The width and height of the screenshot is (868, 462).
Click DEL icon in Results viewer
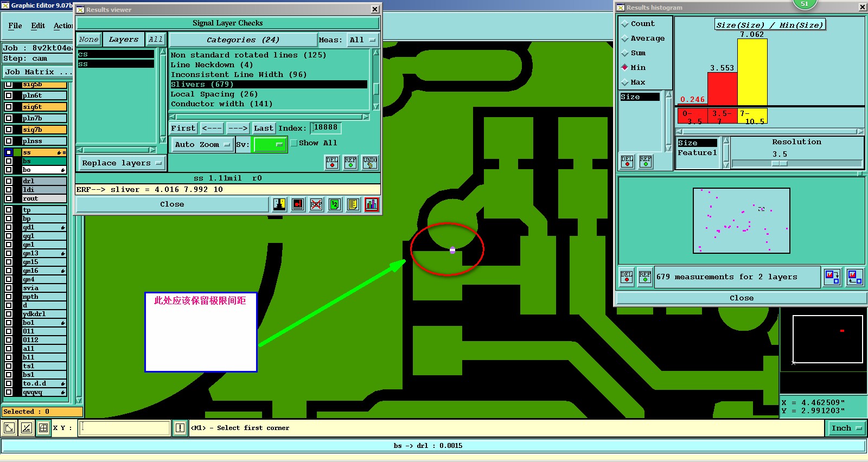(332, 162)
